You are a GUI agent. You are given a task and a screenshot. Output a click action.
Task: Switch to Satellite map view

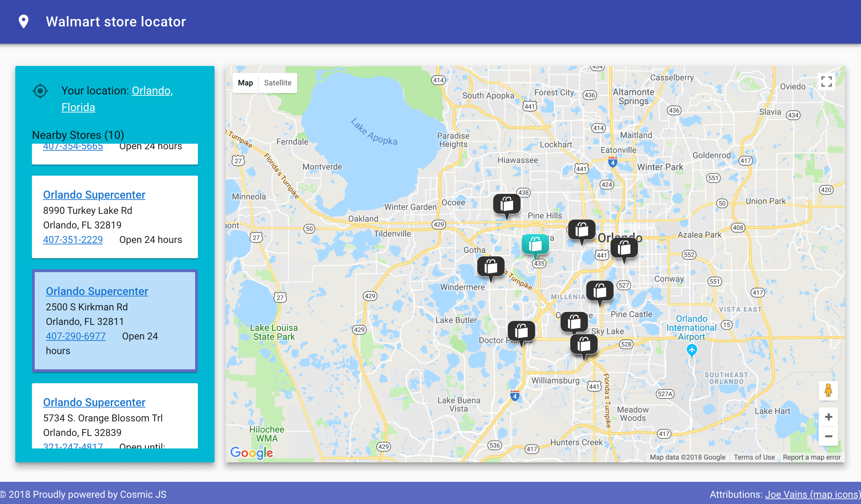[x=277, y=83]
